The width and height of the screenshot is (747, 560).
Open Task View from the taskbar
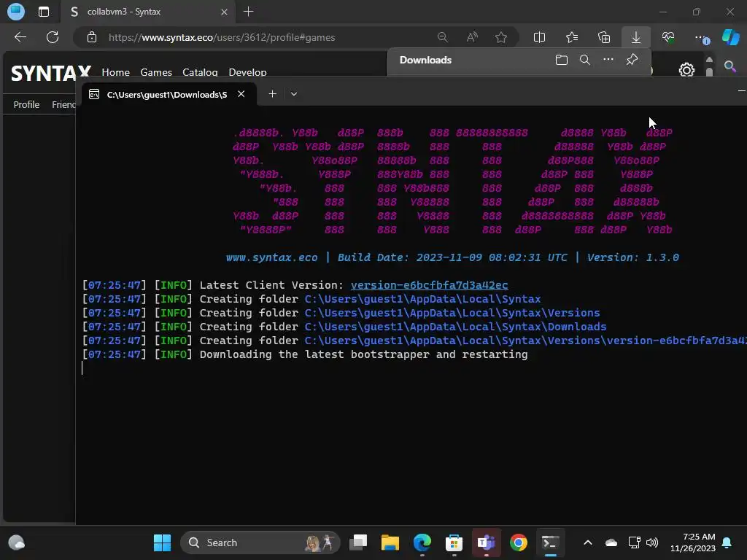pyautogui.click(x=358, y=542)
